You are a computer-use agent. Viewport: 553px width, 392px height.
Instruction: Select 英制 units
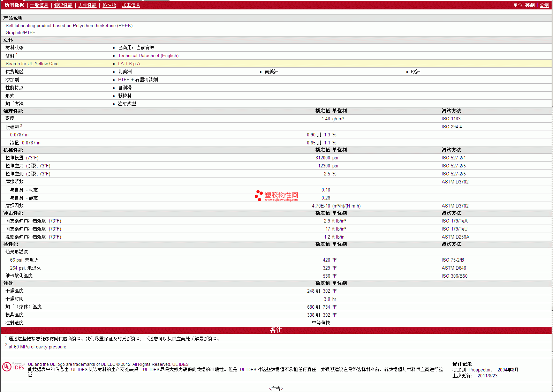click(530, 5)
